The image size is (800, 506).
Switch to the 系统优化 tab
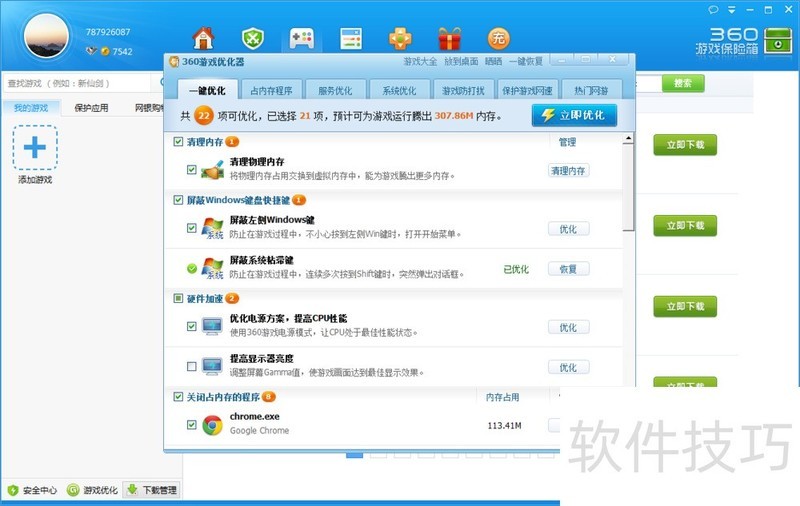coord(399,90)
